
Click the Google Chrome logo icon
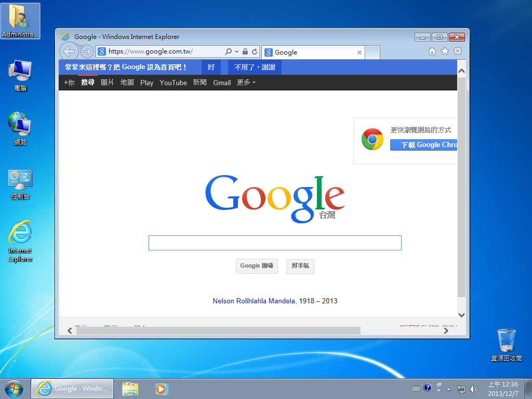pyautogui.click(x=372, y=139)
